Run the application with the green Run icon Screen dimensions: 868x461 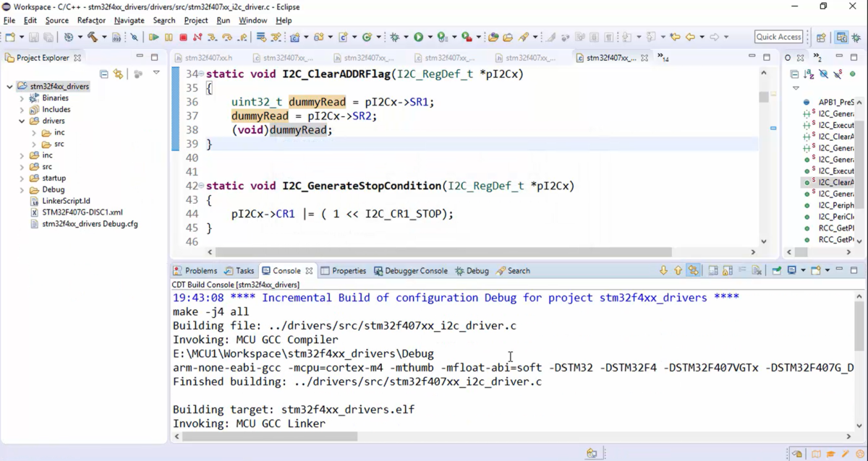(x=419, y=36)
